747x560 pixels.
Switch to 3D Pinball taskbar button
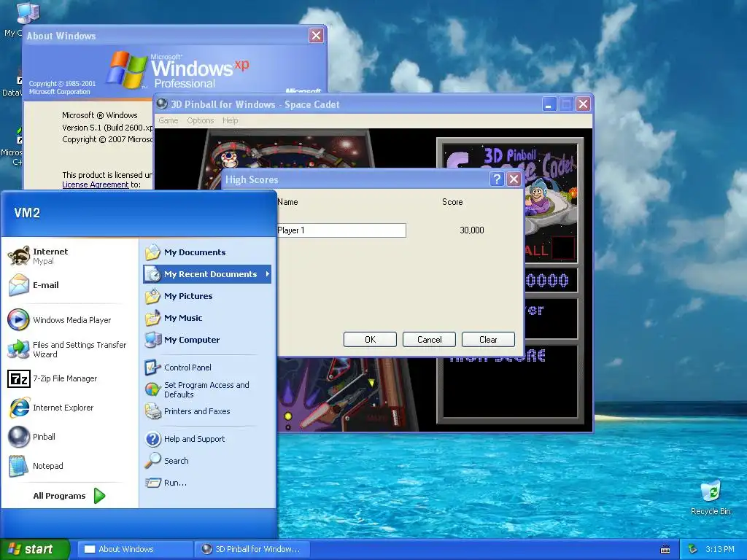[x=252, y=549]
